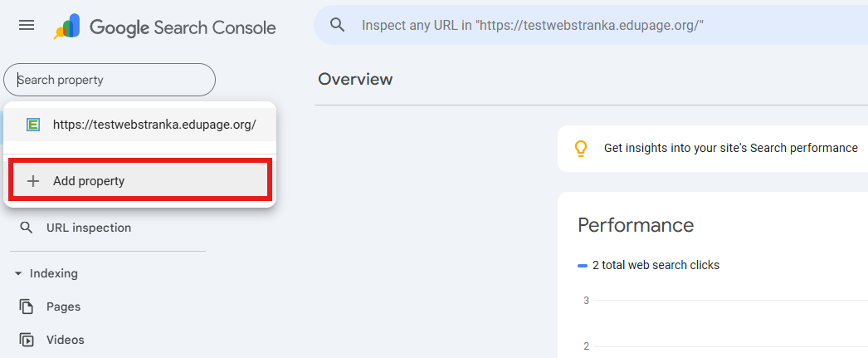
Task: Click the green favicon of testwebstranka property
Action: pyautogui.click(x=33, y=125)
